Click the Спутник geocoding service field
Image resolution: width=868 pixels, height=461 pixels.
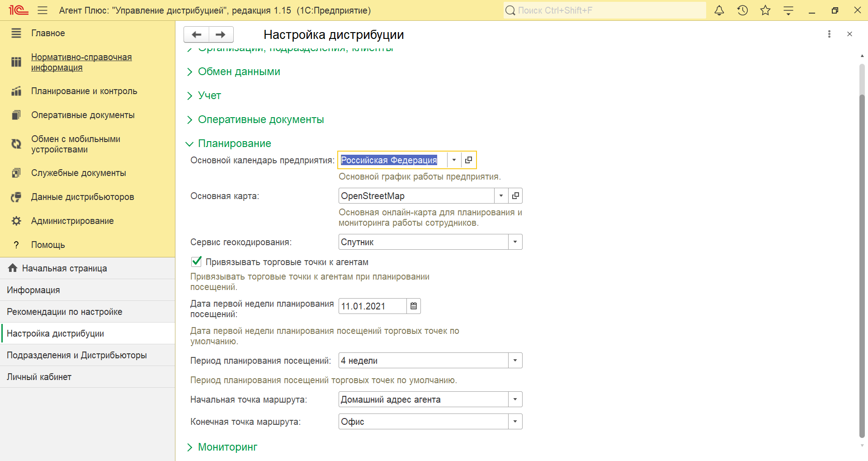pyautogui.click(x=424, y=242)
